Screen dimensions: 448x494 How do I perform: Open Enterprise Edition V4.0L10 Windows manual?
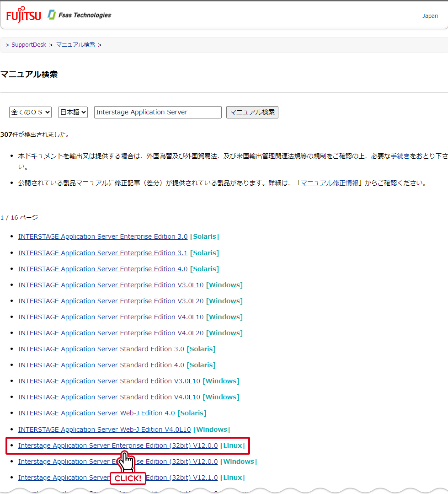pyautogui.click(x=111, y=317)
